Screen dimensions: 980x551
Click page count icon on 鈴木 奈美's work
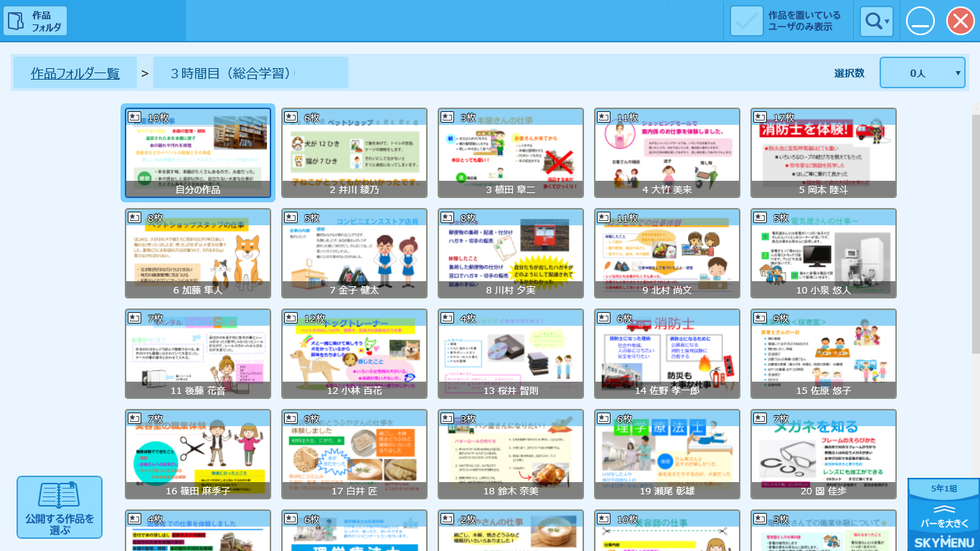pyautogui.click(x=447, y=418)
